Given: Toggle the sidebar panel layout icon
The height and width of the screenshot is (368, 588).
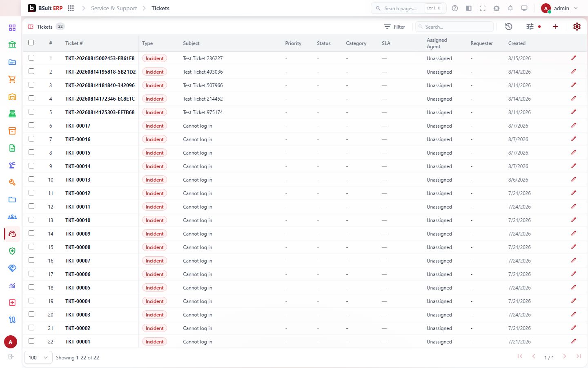Looking at the screenshot, I should click(x=469, y=8).
